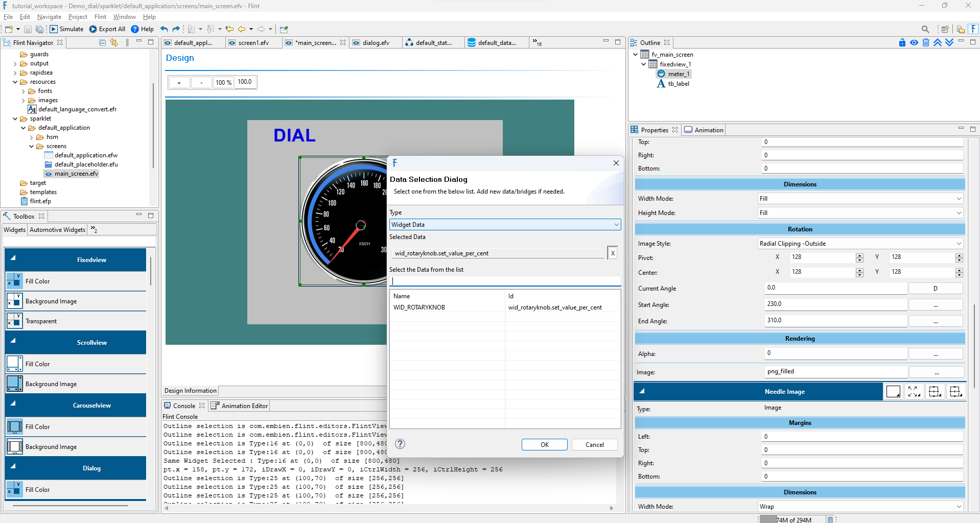This screenshot has height=523, width=980.
Task: Click the zoom in plus button in Design
Action: [x=179, y=82]
